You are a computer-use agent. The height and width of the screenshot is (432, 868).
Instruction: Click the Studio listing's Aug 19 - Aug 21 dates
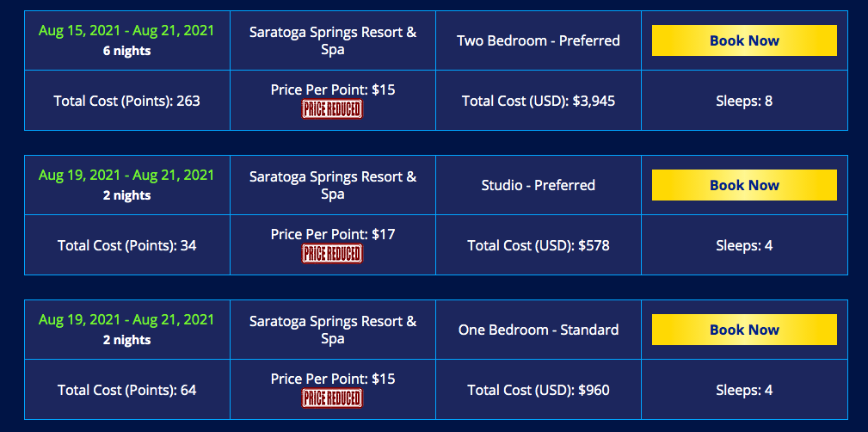click(126, 176)
